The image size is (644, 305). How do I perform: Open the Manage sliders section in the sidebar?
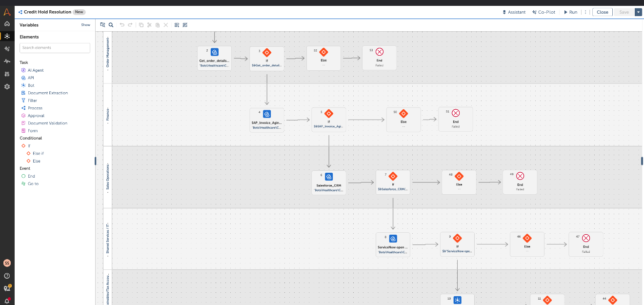tap(7, 74)
